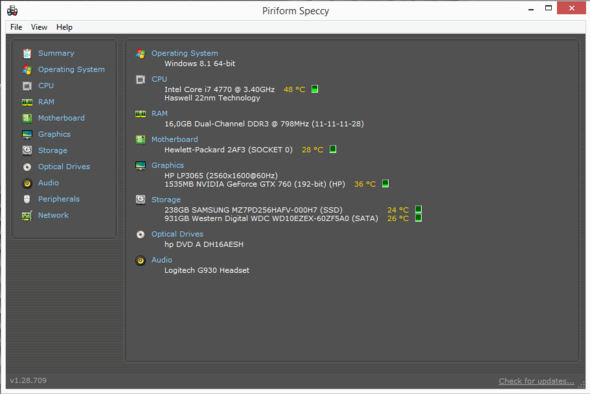This screenshot has height=394, width=590.
Task: Go to the CPU section in sidebar
Action: 46,86
